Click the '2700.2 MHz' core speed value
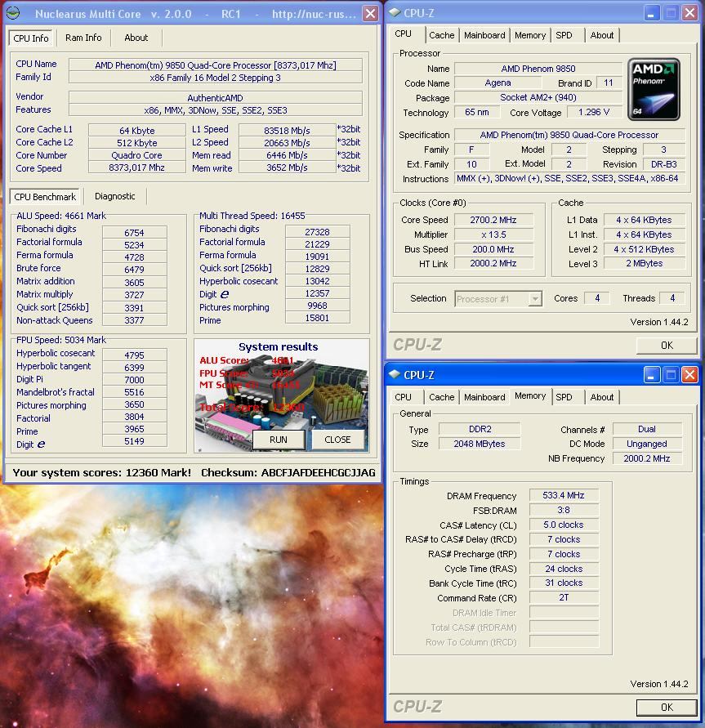 (493, 220)
